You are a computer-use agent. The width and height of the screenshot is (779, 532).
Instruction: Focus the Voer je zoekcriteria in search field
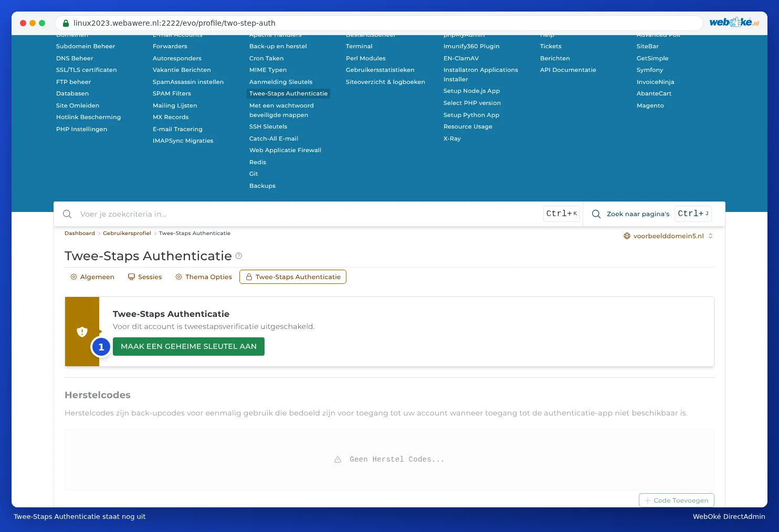(x=309, y=214)
